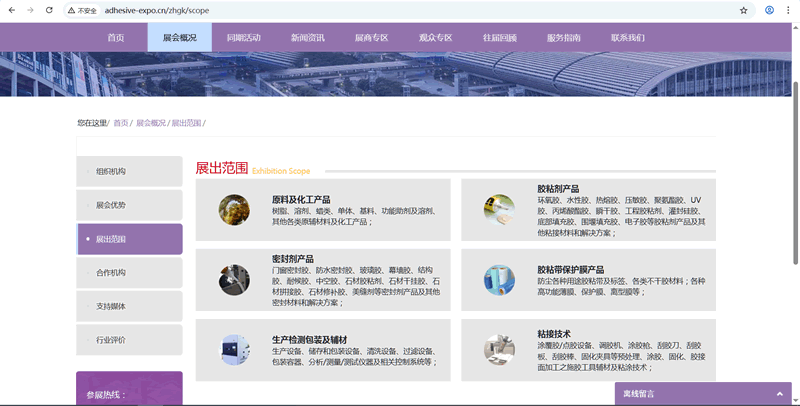Reload the page with refresh icon
Screen dimensions: 800x406
48,10
